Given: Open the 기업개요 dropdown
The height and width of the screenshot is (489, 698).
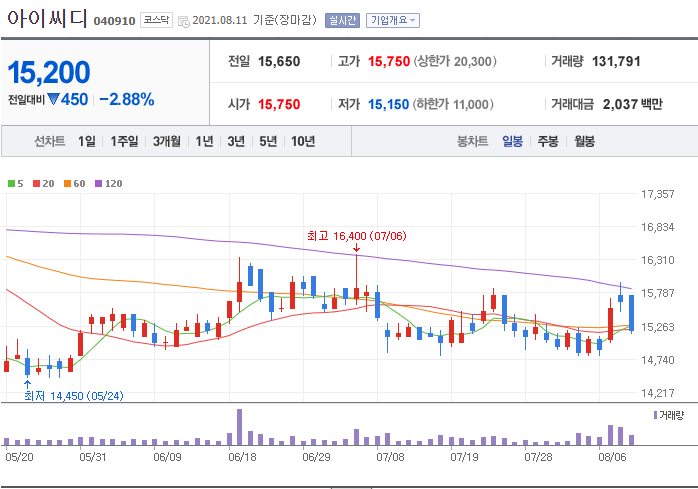Looking at the screenshot, I should tap(393, 20).
